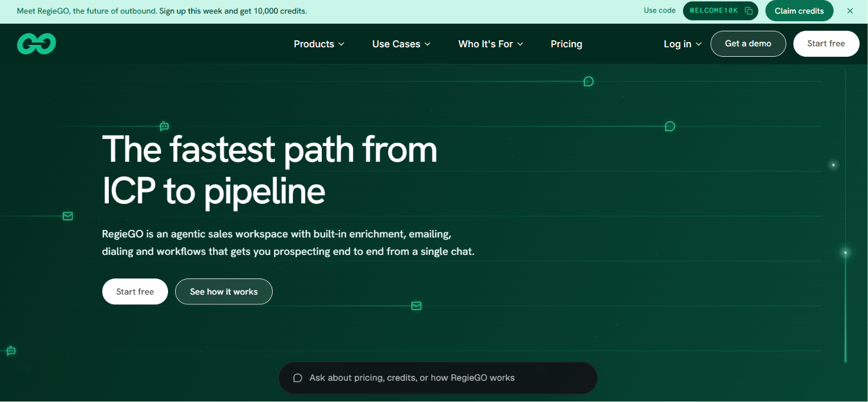Click the 'RegieGO is an agentic sales workspace' description
The image size is (868, 402).
[288, 243]
